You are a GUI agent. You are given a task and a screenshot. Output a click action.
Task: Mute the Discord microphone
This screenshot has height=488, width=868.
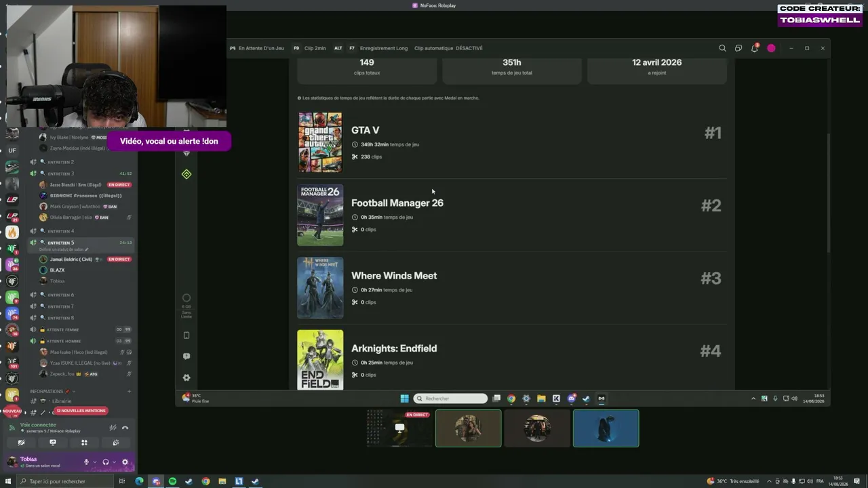(86, 462)
